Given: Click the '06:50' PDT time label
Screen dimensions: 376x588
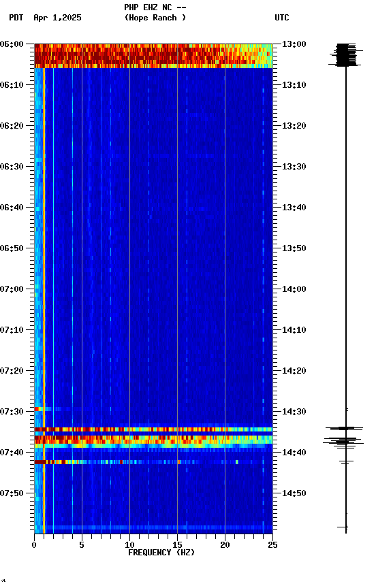Looking at the screenshot, I should (x=12, y=248).
